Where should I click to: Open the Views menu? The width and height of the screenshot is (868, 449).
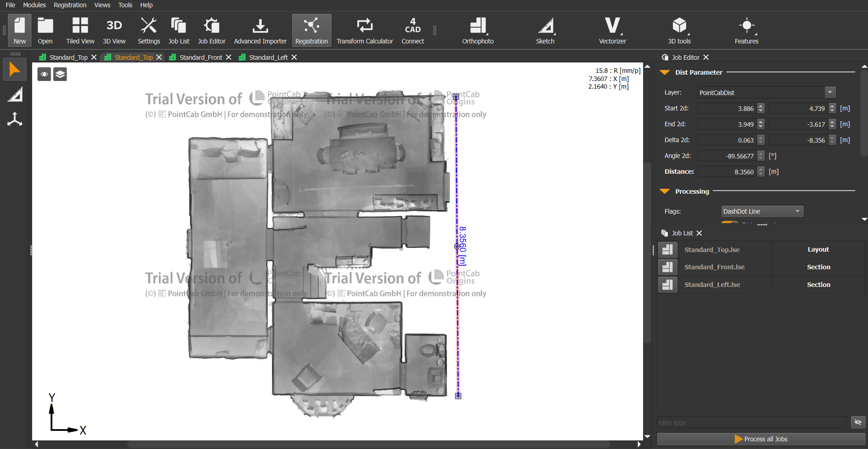click(102, 5)
